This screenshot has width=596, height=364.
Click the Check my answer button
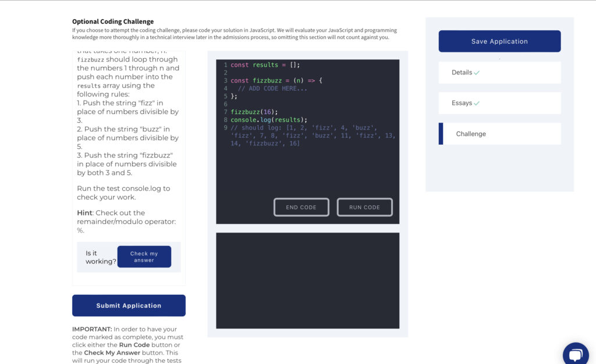click(x=144, y=256)
